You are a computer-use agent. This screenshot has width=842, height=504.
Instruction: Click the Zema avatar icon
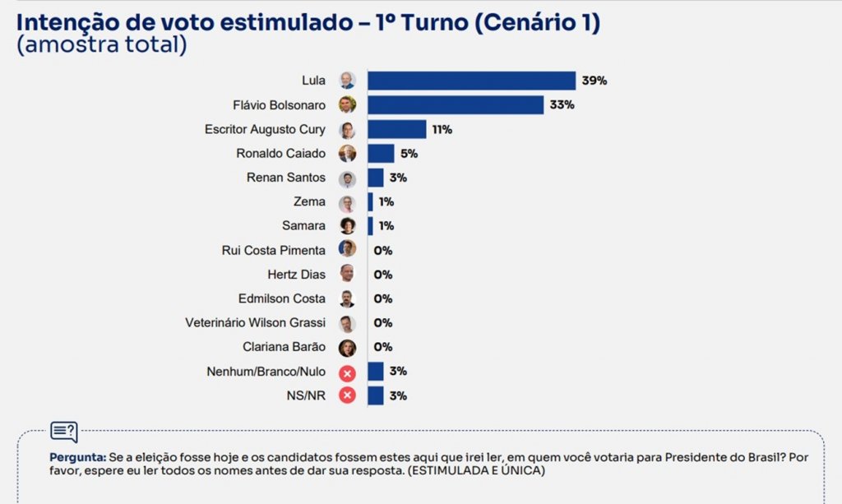(348, 201)
